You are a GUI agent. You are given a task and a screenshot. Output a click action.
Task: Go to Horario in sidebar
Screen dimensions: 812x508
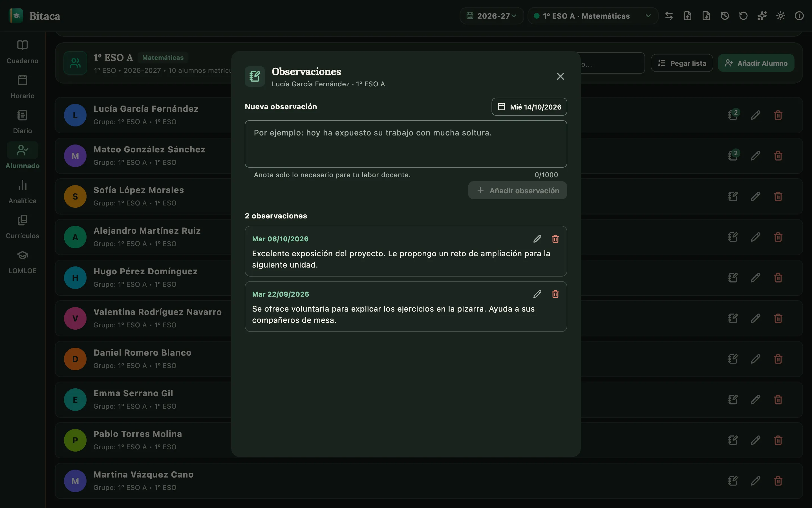point(23,87)
